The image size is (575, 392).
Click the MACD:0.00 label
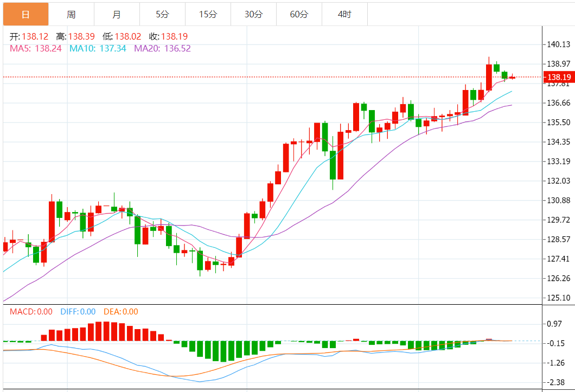pyautogui.click(x=31, y=312)
